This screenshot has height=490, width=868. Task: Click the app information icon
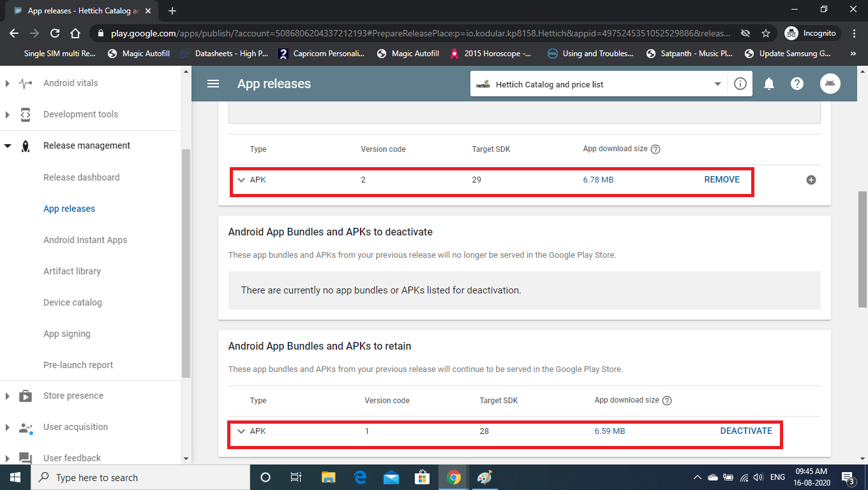[740, 84]
